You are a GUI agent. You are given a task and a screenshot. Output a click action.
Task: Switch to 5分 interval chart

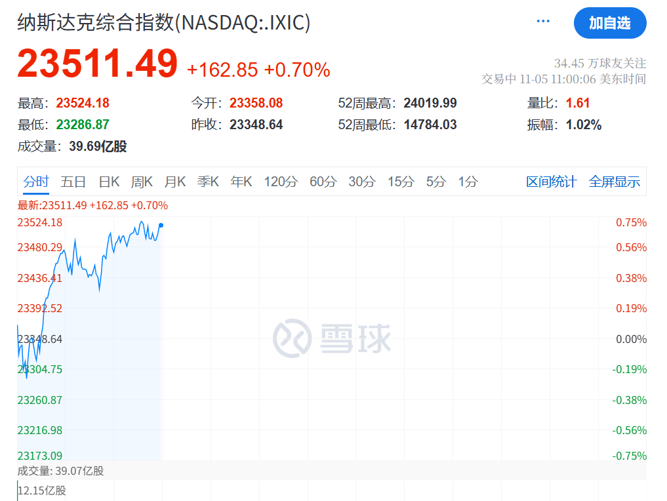pos(436,181)
